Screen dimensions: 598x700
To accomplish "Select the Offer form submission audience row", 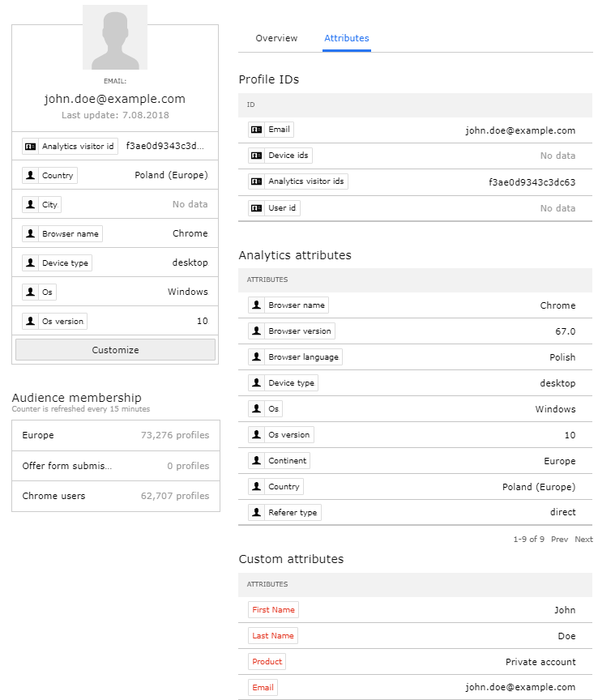I will pyautogui.click(x=115, y=466).
